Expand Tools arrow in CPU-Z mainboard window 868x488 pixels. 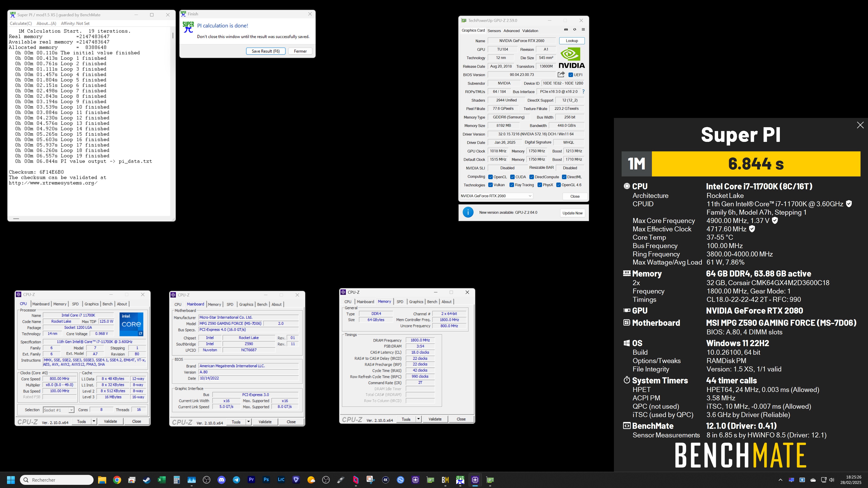248,422
